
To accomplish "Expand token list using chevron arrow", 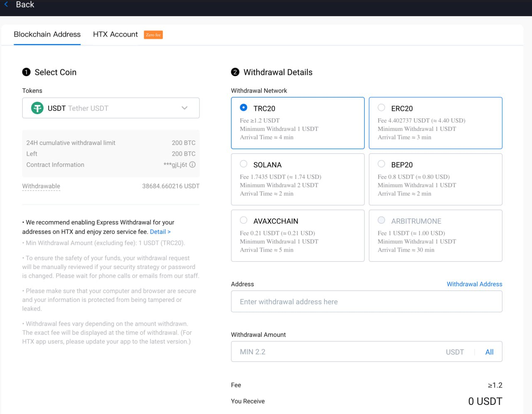I will point(185,108).
